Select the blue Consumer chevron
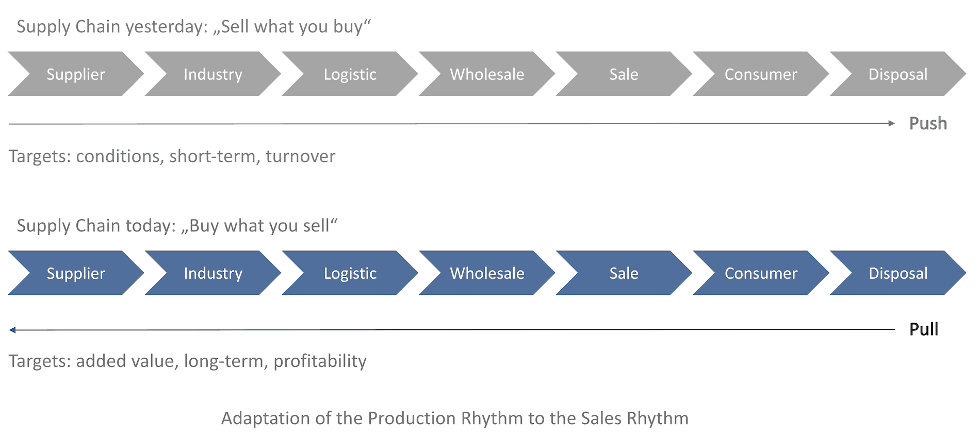Viewport: 980px width, 436px height. [761, 273]
